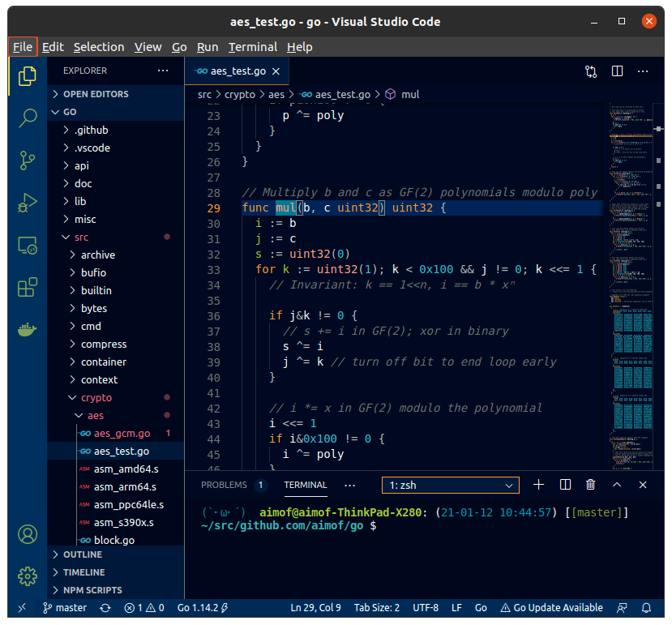Open the Terminal menu
Image resolution: width=672 pixels, height=625 pixels.
(253, 47)
